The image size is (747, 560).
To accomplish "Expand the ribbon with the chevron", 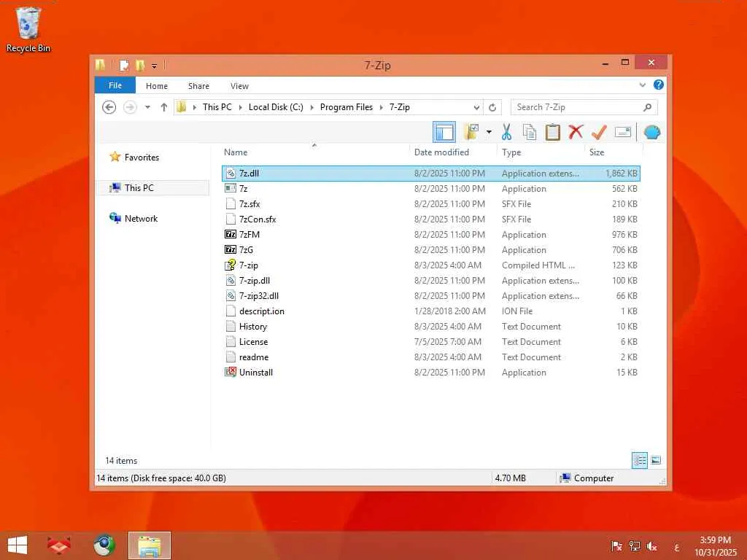I will (x=642, y=85).
